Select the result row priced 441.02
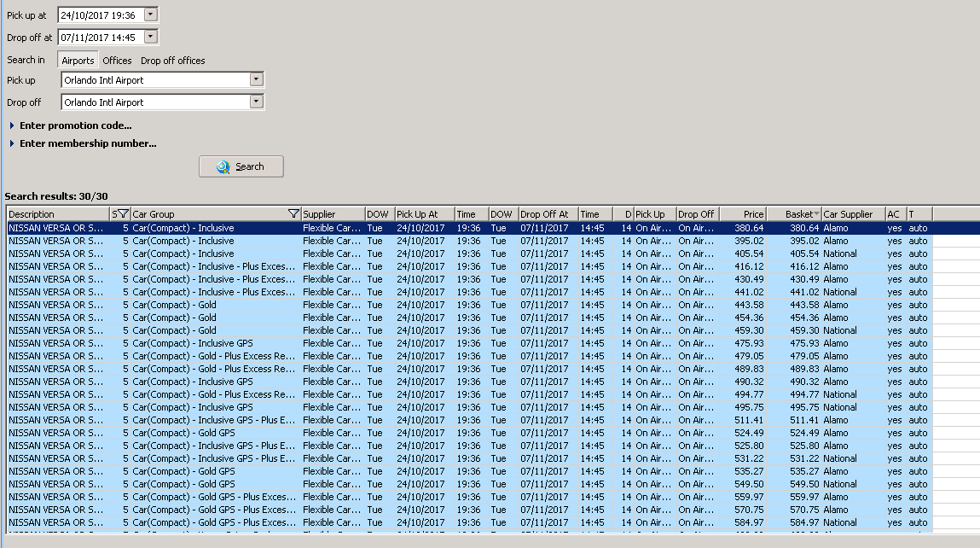 (469, 292)
